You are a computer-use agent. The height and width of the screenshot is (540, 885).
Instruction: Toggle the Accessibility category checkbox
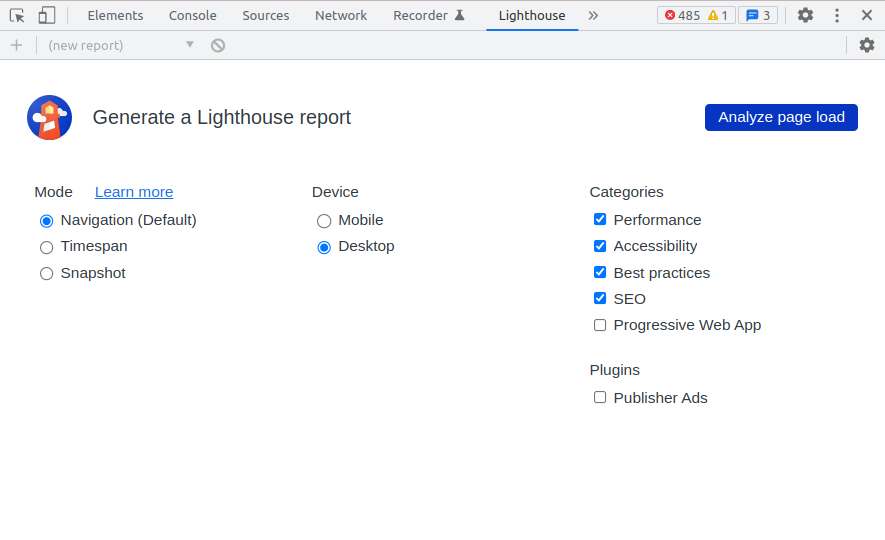point(600,246)
